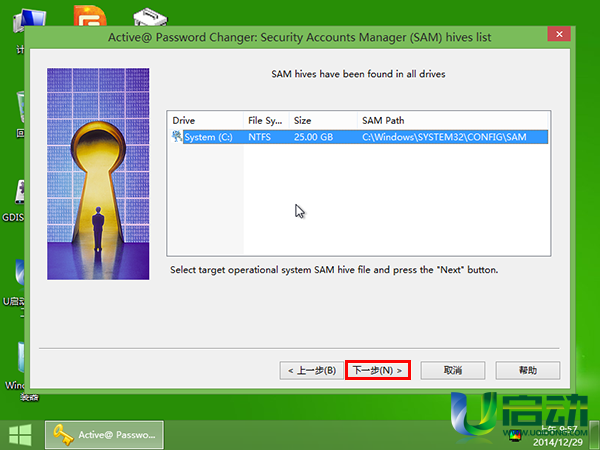The width and height of the screenshot is (600, 450).
Task: Close the Password Changer dialog
Action: (x=559, y=34)
